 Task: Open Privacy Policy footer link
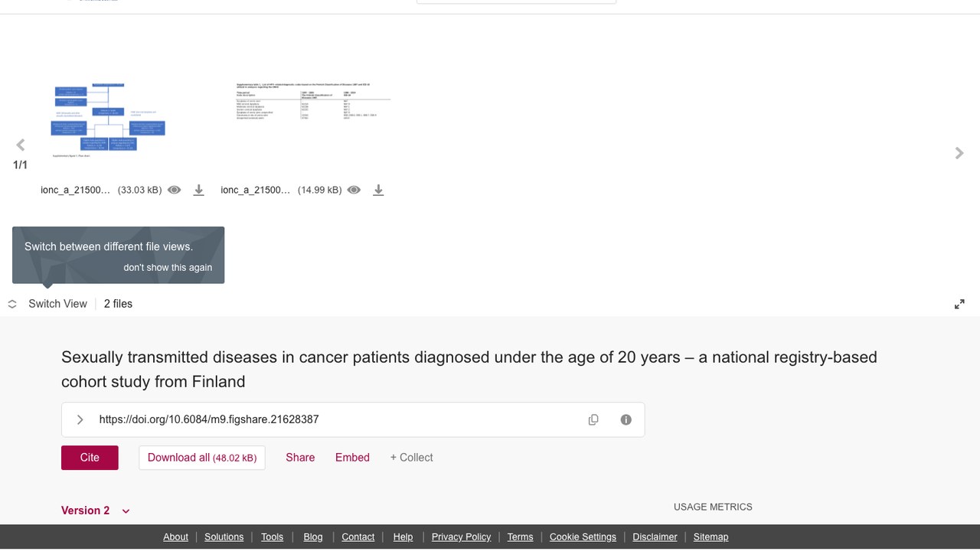tap(461, 536)
